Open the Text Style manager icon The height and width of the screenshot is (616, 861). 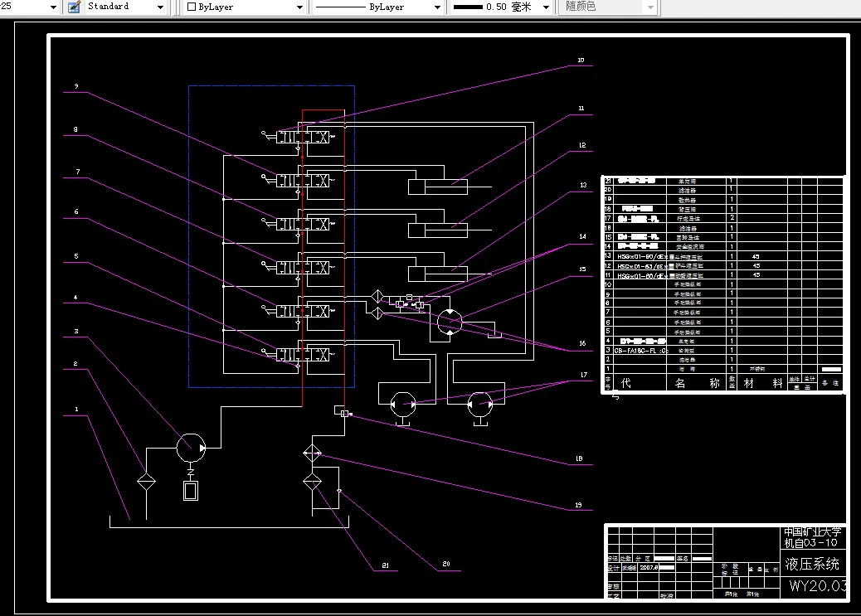click(74, 7)
